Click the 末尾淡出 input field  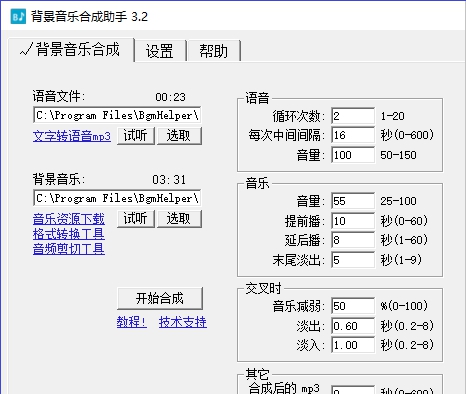click(353, 260)
